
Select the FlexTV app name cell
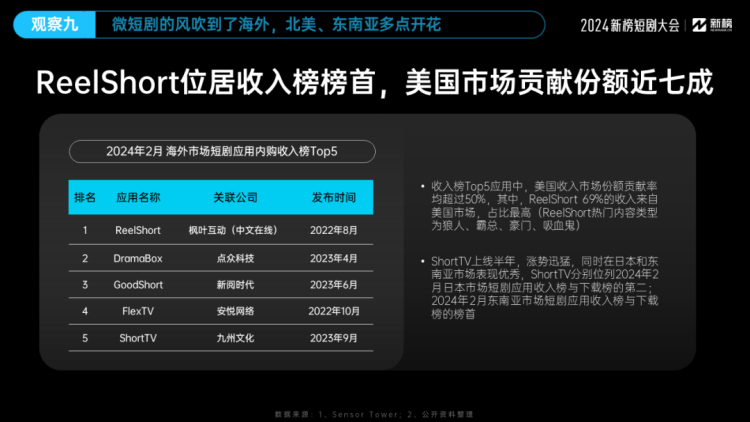pos(138,312)
